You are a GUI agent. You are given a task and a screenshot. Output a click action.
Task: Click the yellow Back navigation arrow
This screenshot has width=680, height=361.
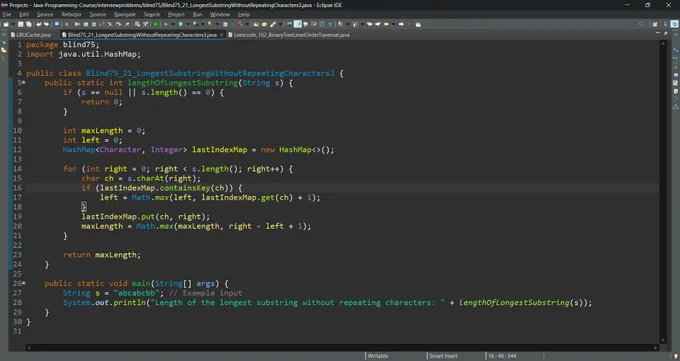[386, 24]
